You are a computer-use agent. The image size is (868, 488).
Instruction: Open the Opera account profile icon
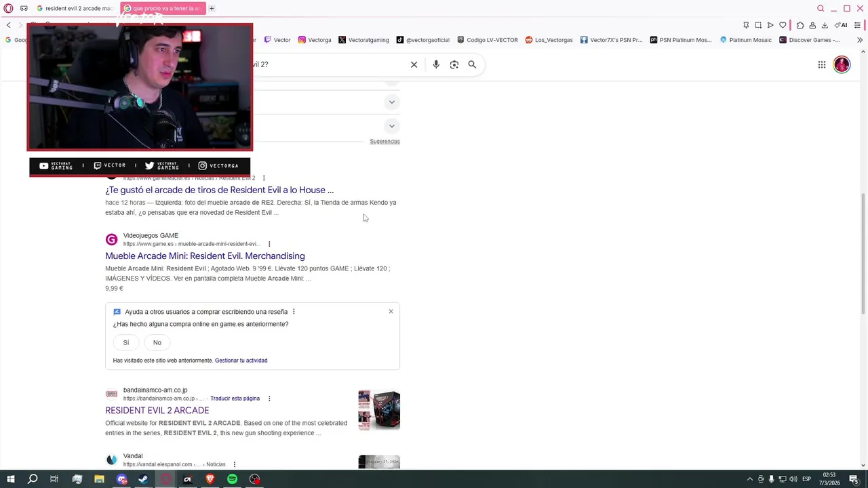[812, 25]
